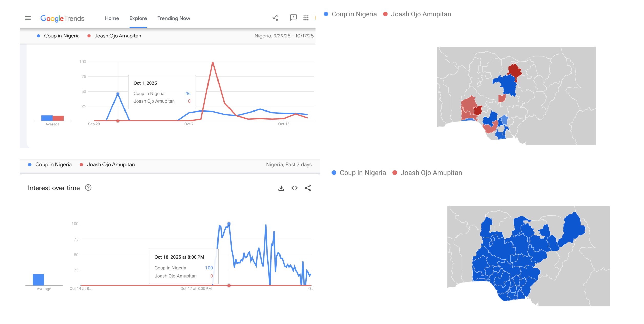644x324 pixels.
Task: Go to the Home tab
Action: point(112,18)
